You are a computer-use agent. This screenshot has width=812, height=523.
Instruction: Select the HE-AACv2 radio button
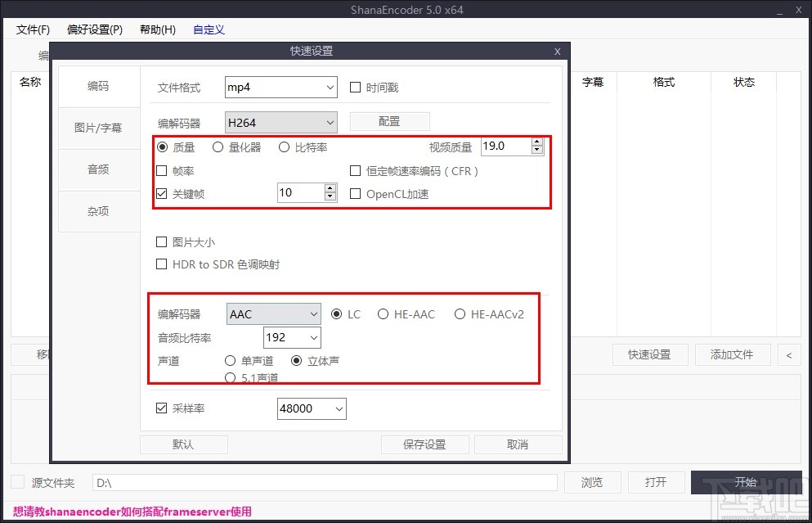pos(460,314)
